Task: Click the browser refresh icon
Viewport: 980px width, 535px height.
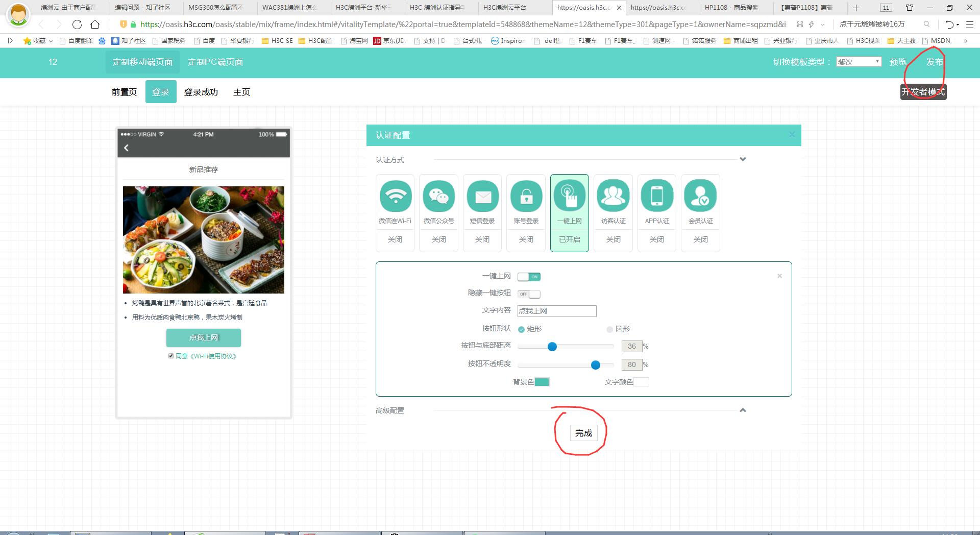Action: coord(77,25)
